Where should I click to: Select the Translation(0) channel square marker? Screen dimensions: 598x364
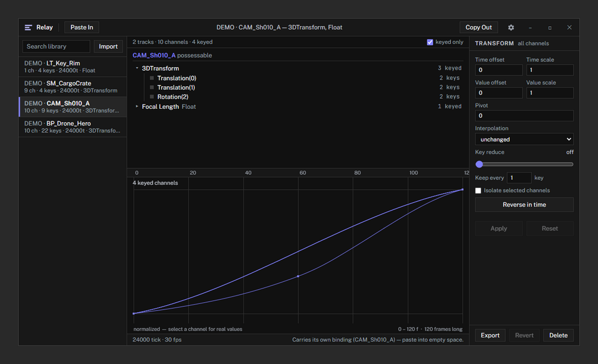152,78
